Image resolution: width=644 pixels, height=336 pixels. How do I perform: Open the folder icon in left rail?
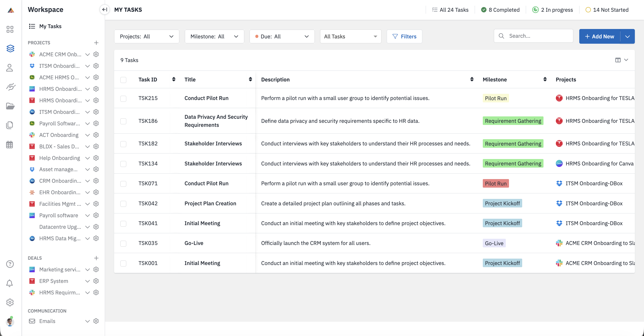[10, 106]
